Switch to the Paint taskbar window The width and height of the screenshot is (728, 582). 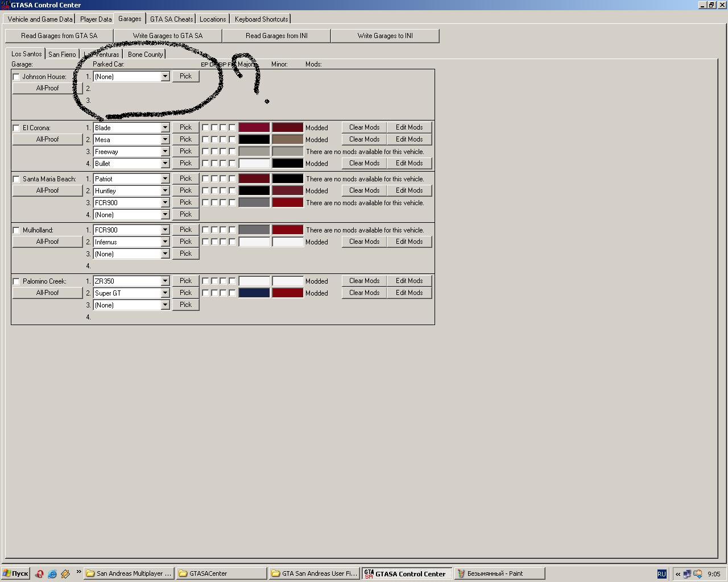(499, 573)
